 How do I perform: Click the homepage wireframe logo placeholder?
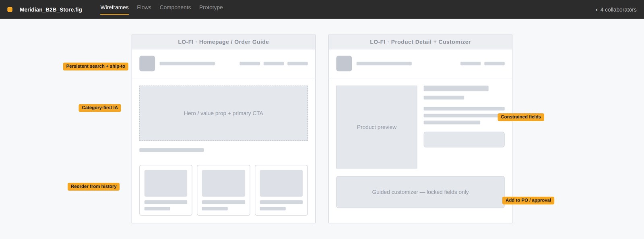pyautogui.click(x=147, y=64)
